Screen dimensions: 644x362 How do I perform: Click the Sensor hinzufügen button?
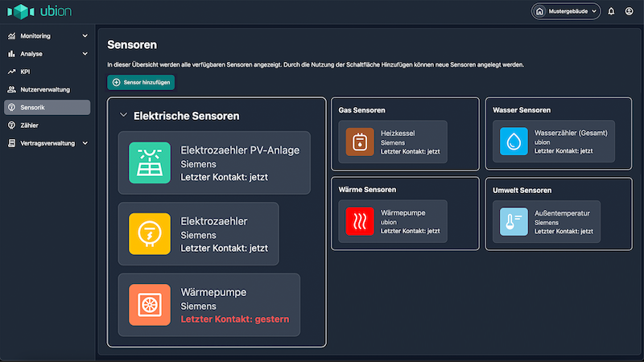[x=141, y=82]
